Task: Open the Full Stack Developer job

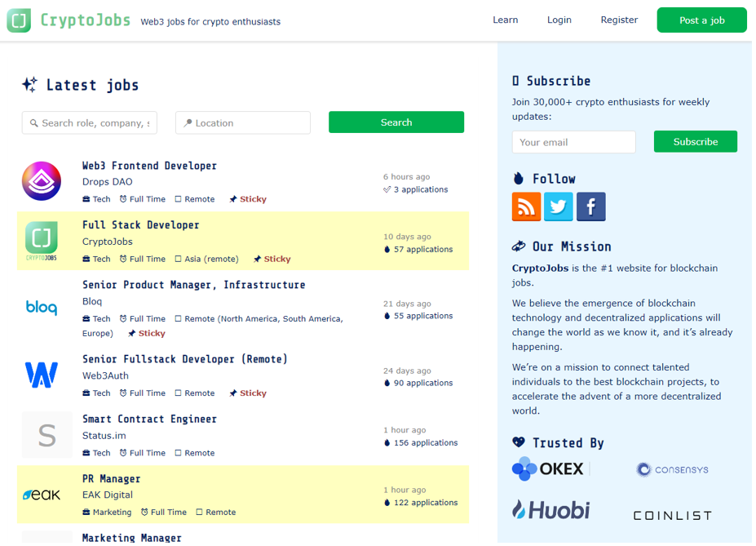Action: 141,224
